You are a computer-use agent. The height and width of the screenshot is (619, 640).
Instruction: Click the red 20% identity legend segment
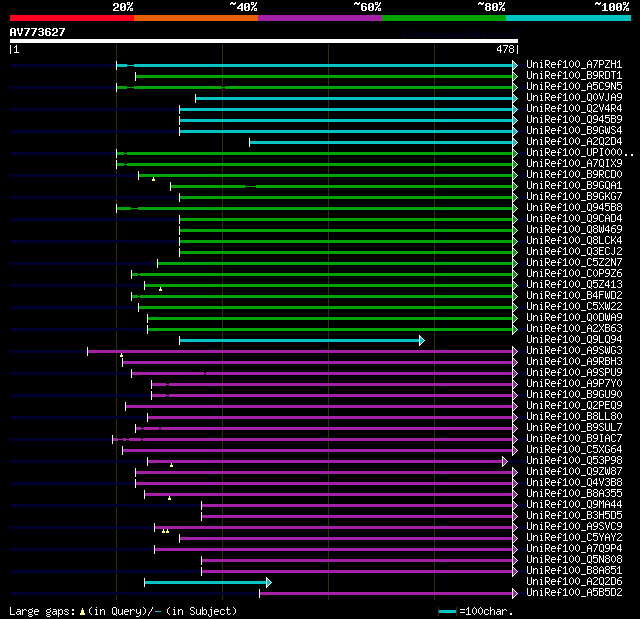point(72,18)
